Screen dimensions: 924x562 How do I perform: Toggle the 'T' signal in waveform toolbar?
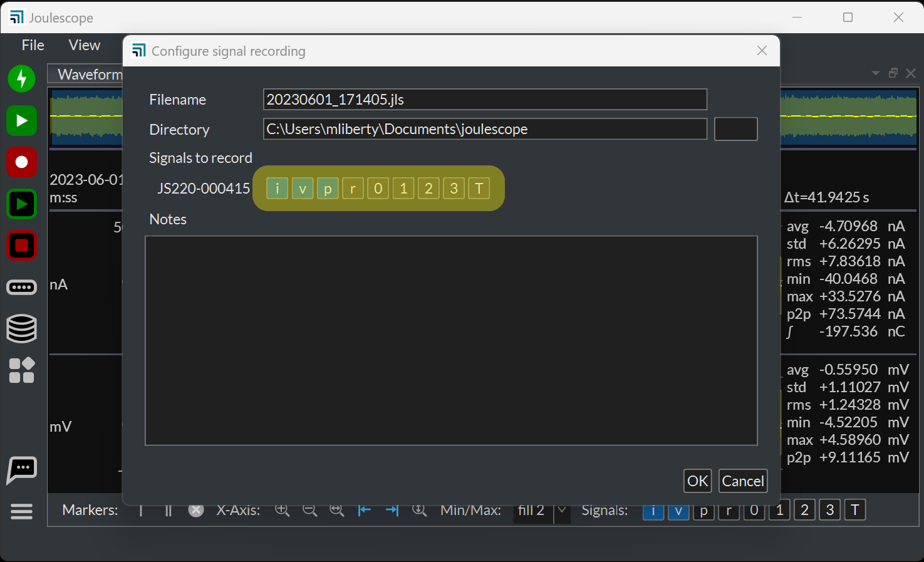[855, 511]
